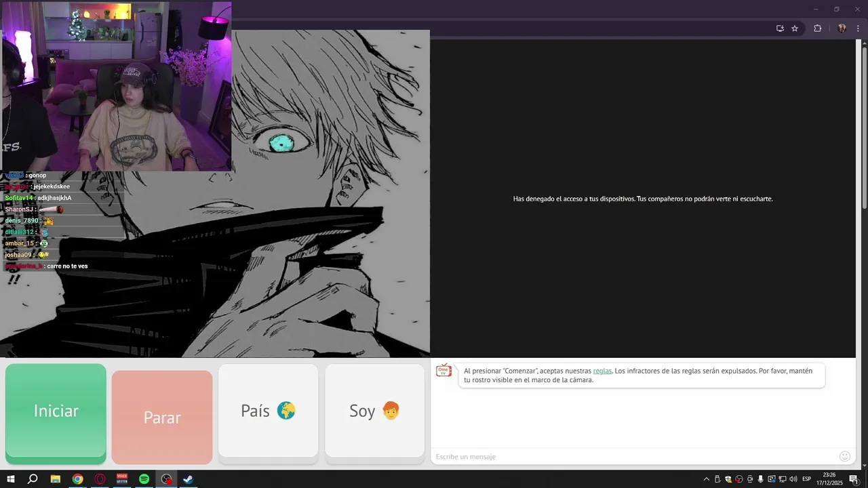Open the browser profile avatar

[x=842, y=28]
